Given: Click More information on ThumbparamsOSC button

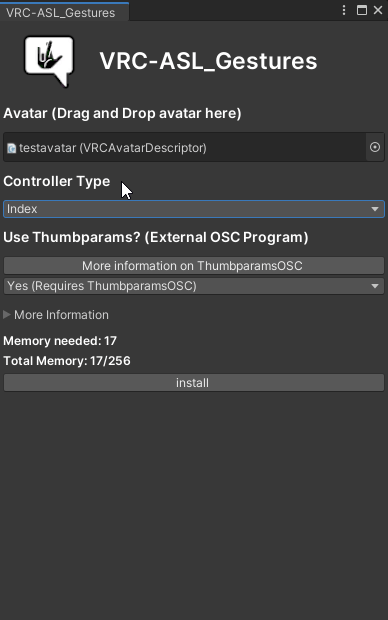Looking at the screenshot, I should (194, 266).
